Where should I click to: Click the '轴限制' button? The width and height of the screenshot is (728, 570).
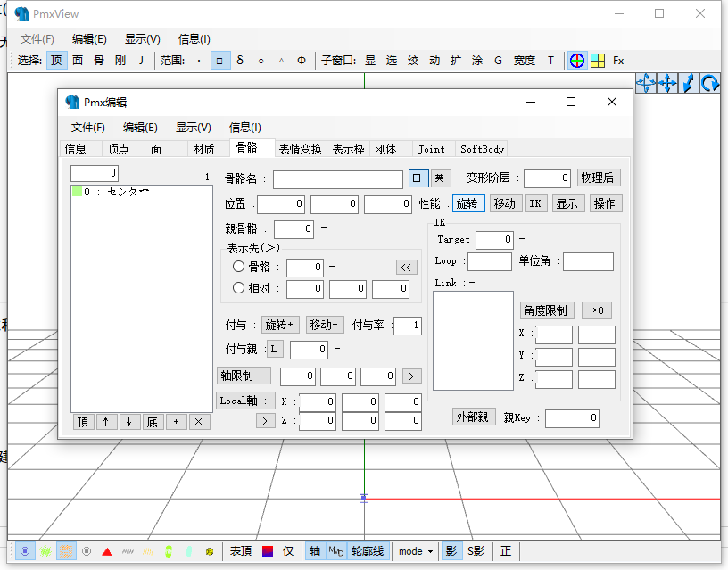coord(244,376)
